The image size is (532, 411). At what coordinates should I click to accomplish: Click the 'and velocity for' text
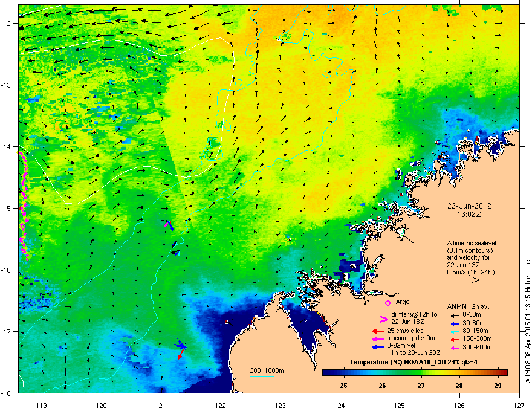pyautogui.click(x=468, y=257)
